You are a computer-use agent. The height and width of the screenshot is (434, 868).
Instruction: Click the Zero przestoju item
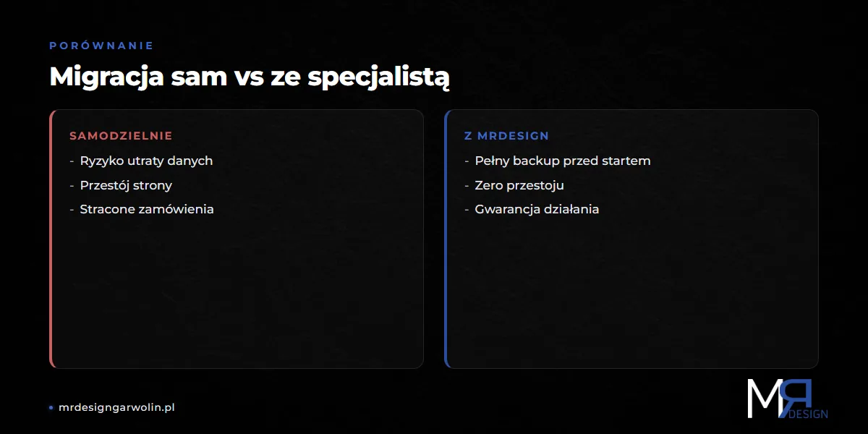point(519,185)
